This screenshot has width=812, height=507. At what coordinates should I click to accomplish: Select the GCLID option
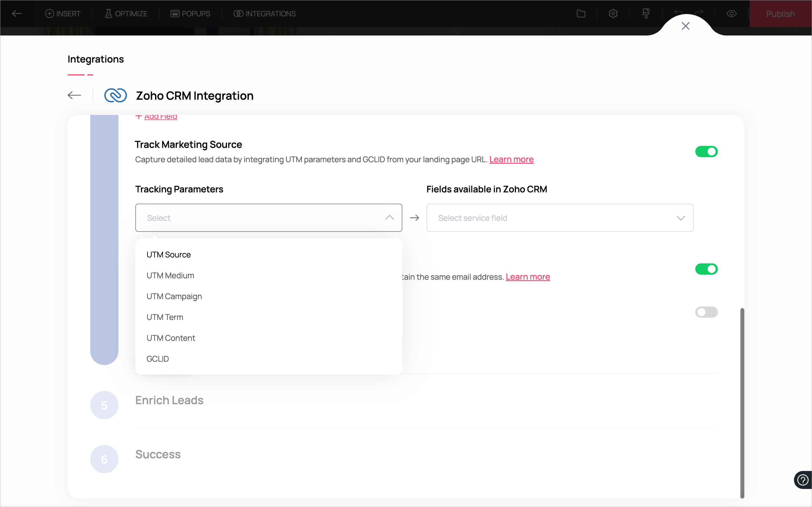[158, 359]
